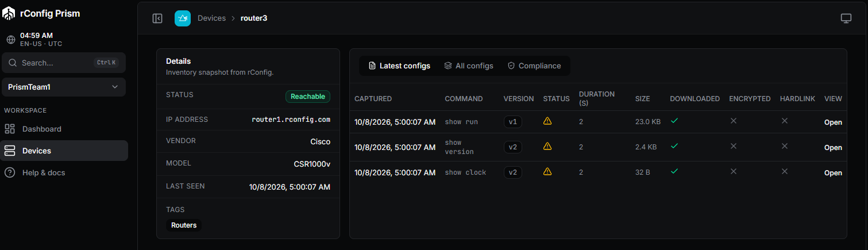
Task: Click the DOWNLOADED column header
Action: (x=695, y=99)
